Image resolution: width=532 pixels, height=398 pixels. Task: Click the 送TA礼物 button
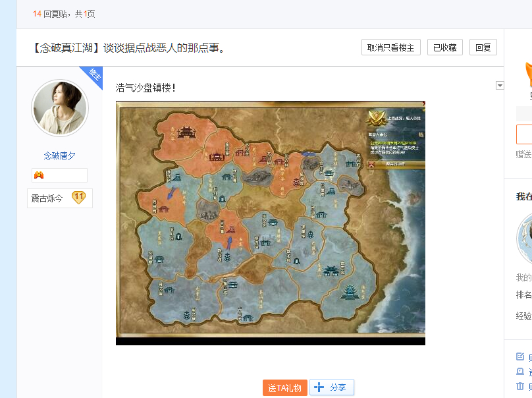(x=284, y=388)
